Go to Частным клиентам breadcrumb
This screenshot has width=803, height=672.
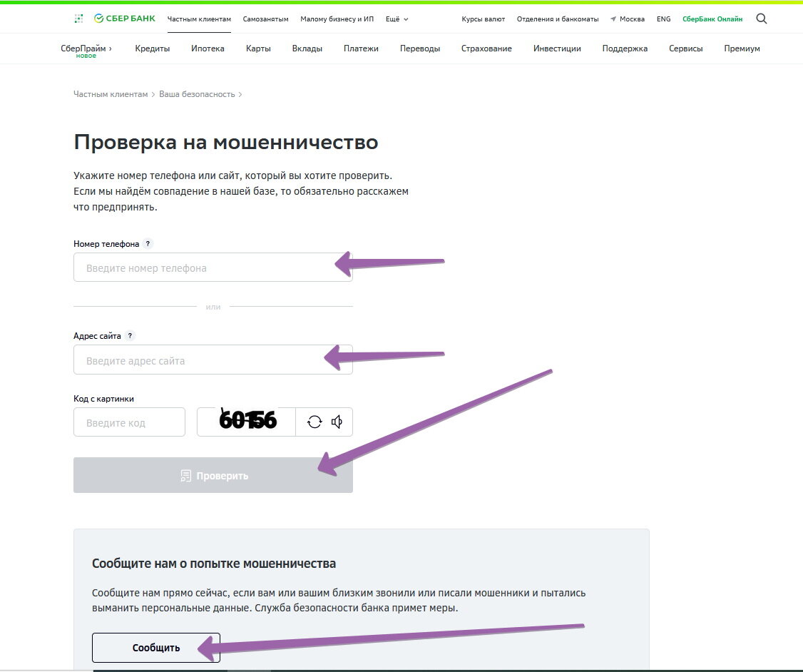click(111, 94)
